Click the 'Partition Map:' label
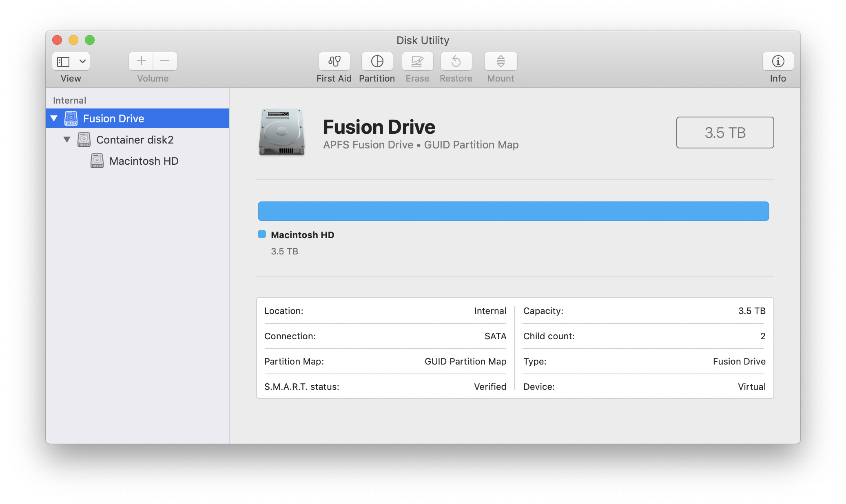The width and height of the screenshot is (846, 504). [x=294, y=361]
